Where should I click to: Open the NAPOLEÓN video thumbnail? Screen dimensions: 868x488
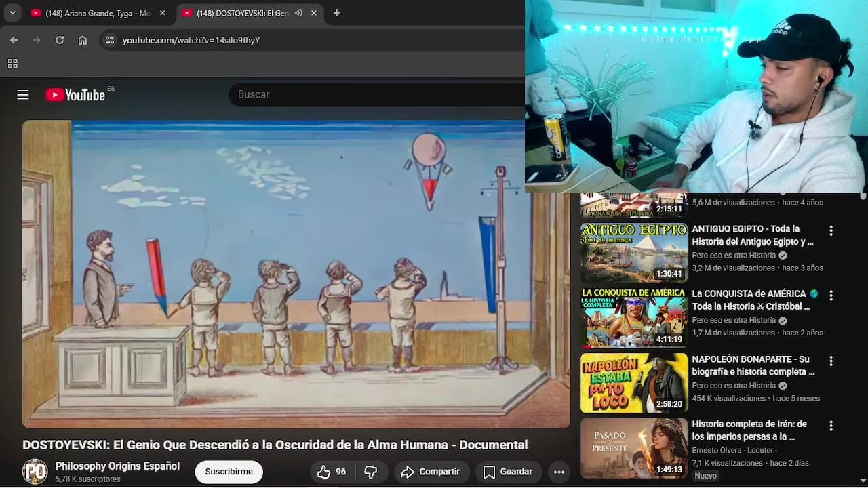(633, 383)
